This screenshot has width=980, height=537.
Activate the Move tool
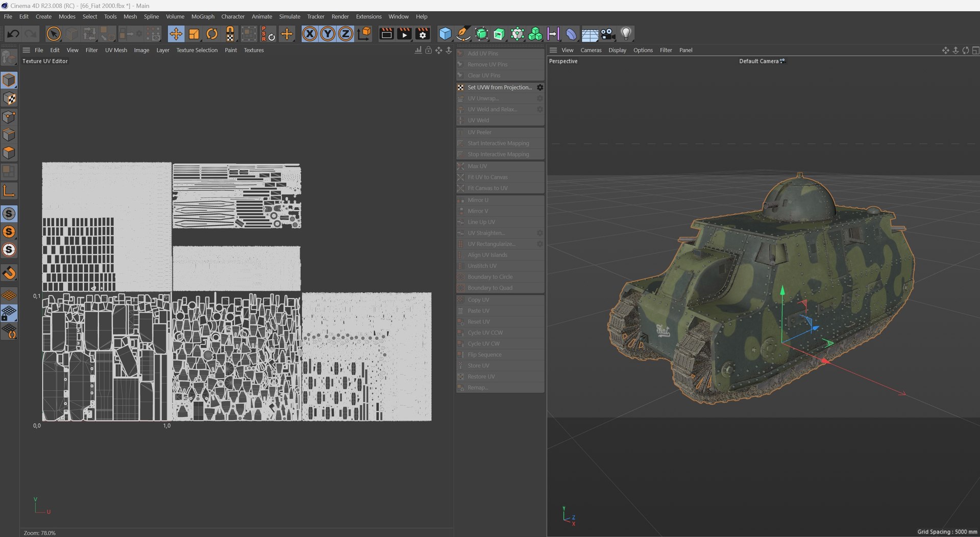176,34
